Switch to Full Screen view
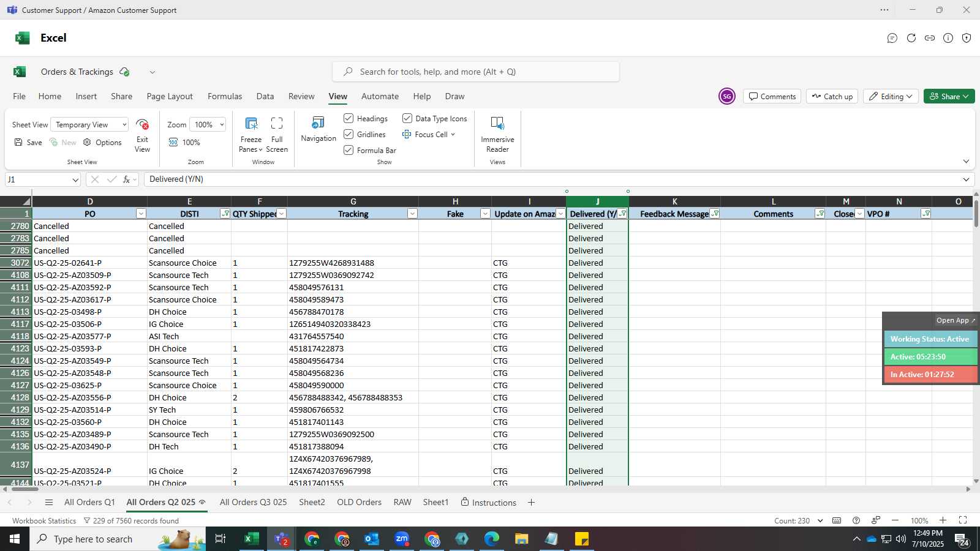The image size is (980, 551). coord(277,135)
